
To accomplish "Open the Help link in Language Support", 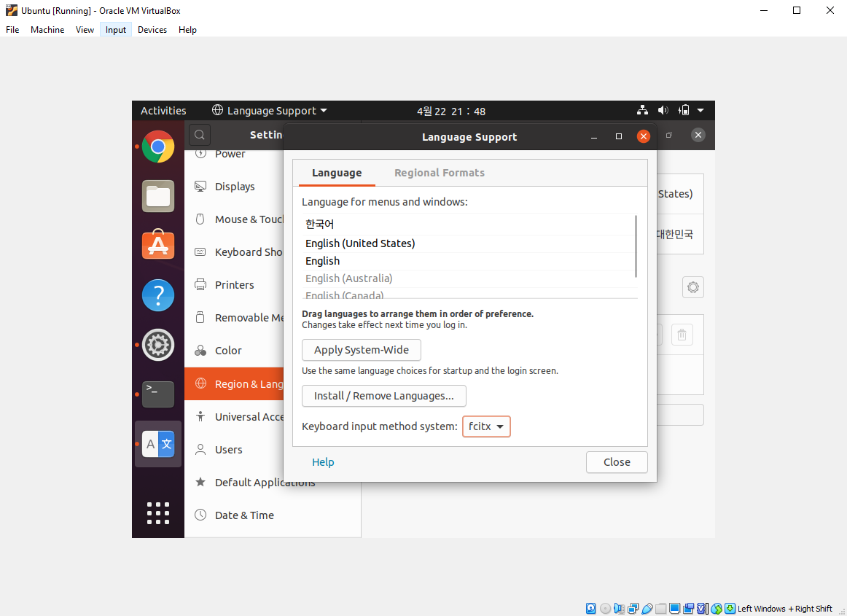I will 323,462.
